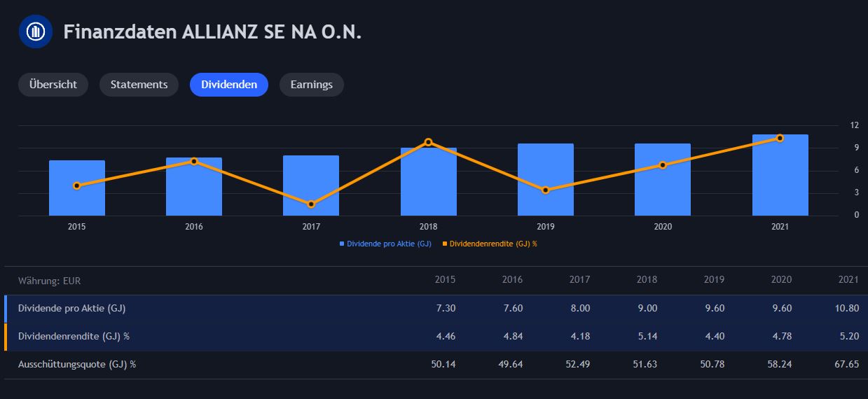868x399 pixels.
Task: Click the 58.24 payout ratio cell
Action: pyautogui.click(x=779, y=365)
